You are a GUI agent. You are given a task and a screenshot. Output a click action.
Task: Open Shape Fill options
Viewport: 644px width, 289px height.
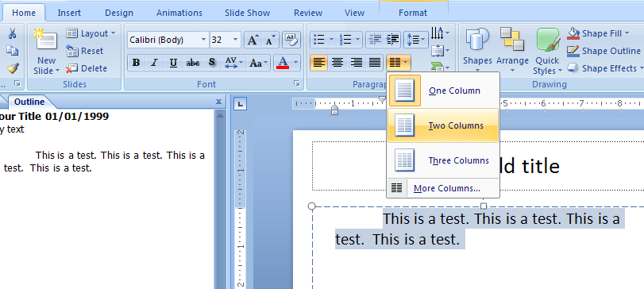[598, 33]
